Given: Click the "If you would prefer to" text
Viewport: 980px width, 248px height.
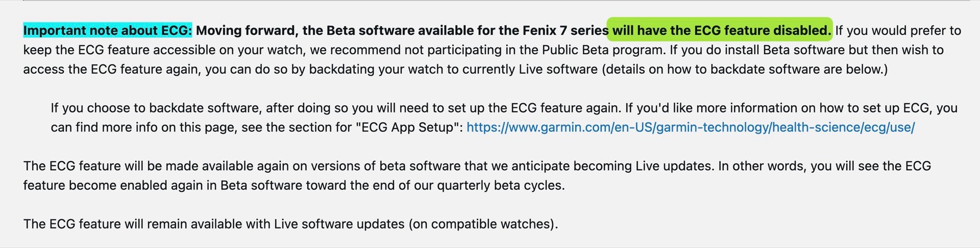Looking at the screenshot, I should tap(898, 31).
